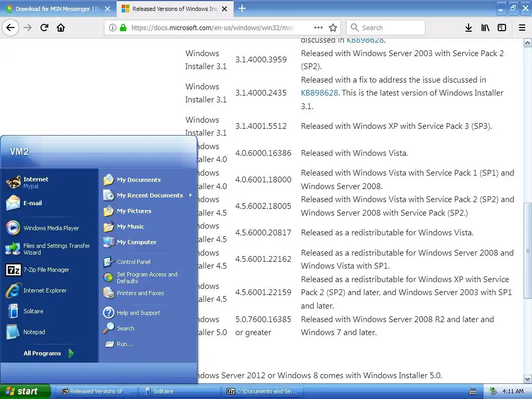Image resolution: width=532 pixels, height=399 pixels.
Task: Click the page scrollbar up arrow
Action: [528, 43]
